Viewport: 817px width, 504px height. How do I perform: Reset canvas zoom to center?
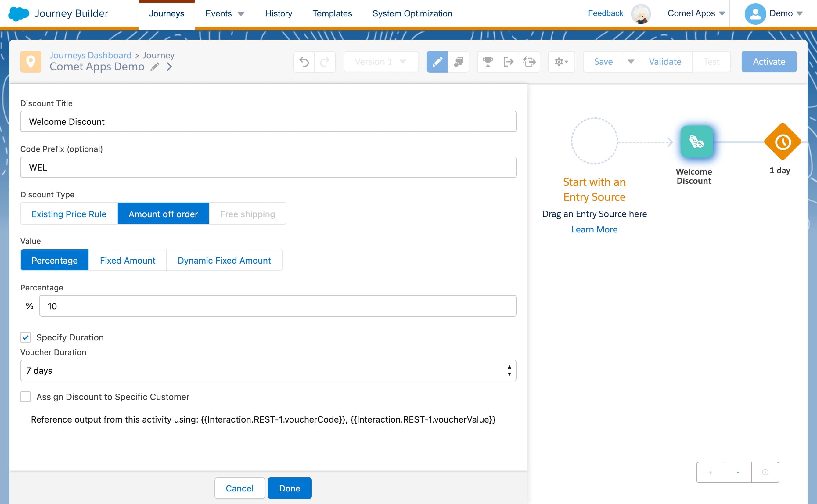(765, 472)
